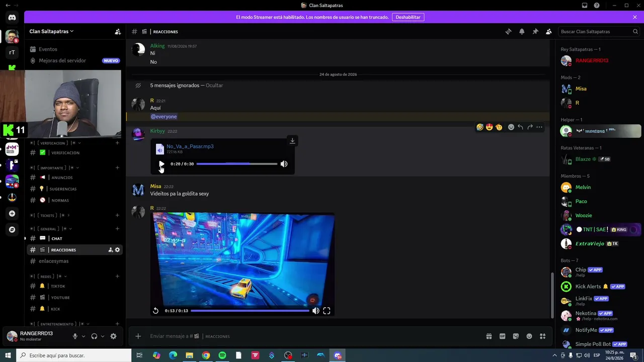Open the sticker picker in the message bar

(516, 336)
